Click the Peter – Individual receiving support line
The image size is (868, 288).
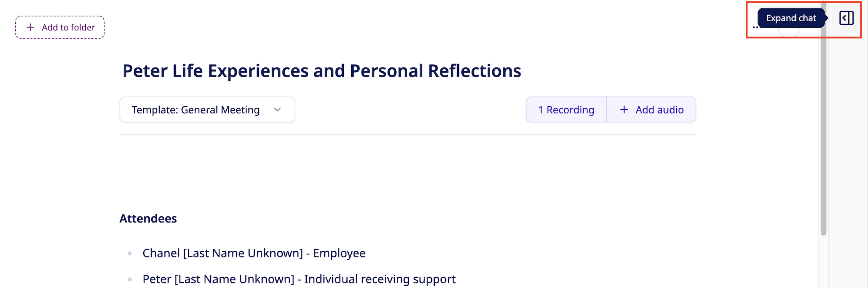(299, 279)
